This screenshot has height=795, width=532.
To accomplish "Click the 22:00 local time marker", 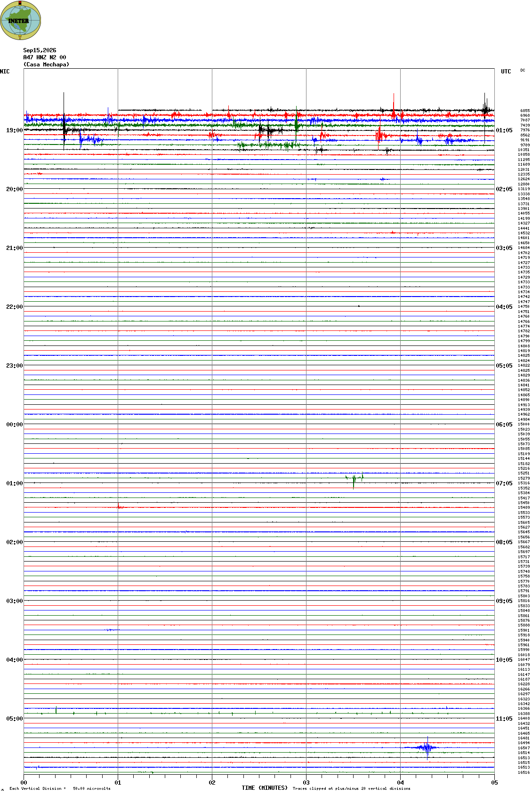I will point(14,307).
